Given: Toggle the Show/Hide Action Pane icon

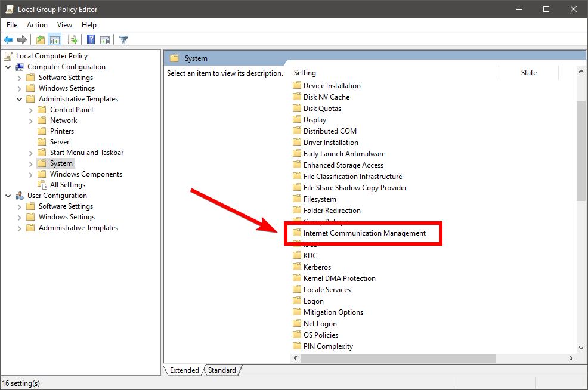Looking at the screenshot, I should pos(105,40).
